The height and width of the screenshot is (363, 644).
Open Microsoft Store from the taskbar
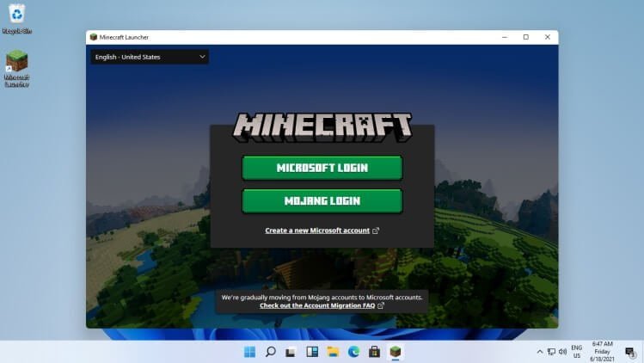tap(374, 352)
